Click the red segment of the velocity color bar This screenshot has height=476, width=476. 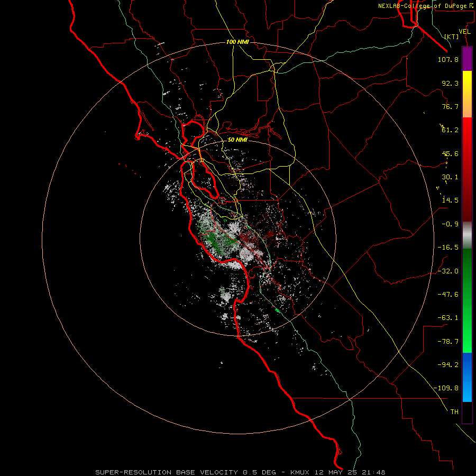click(467, 169)
